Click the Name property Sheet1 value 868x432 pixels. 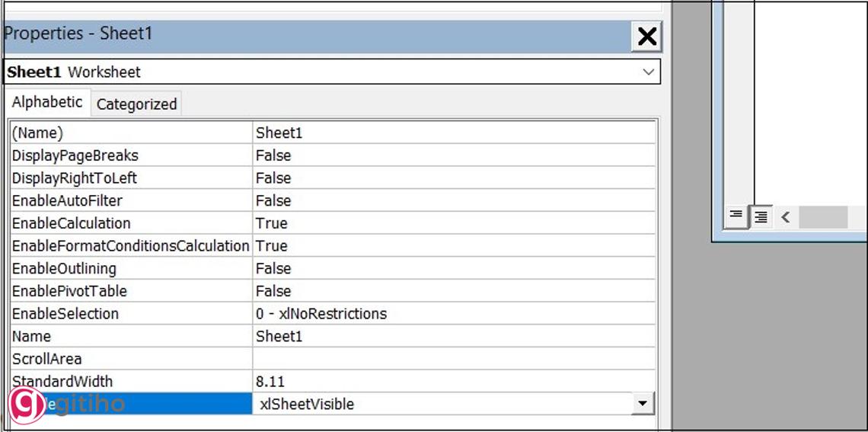tap(453, 336)
